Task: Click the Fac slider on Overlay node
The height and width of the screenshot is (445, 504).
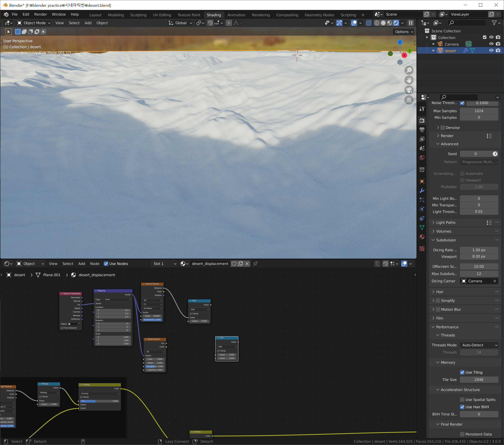Action: (x=100, y=401)
